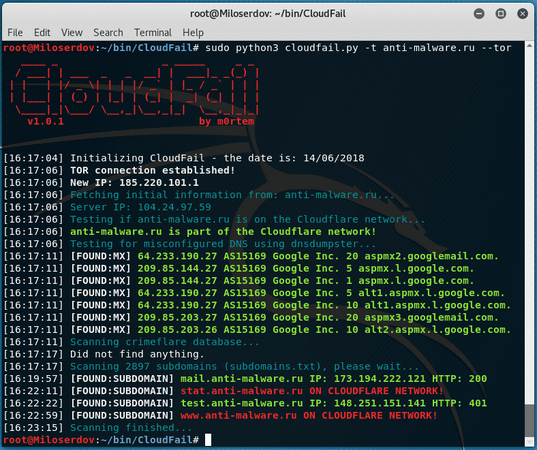This screenshot has width=537, height=450.
Task: Close the CloudFail terminal window
Action: (522, 14)
